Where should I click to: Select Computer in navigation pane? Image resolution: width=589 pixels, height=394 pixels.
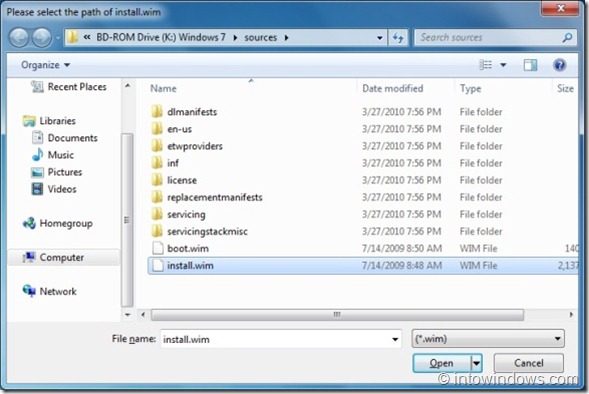pos(62,257)
